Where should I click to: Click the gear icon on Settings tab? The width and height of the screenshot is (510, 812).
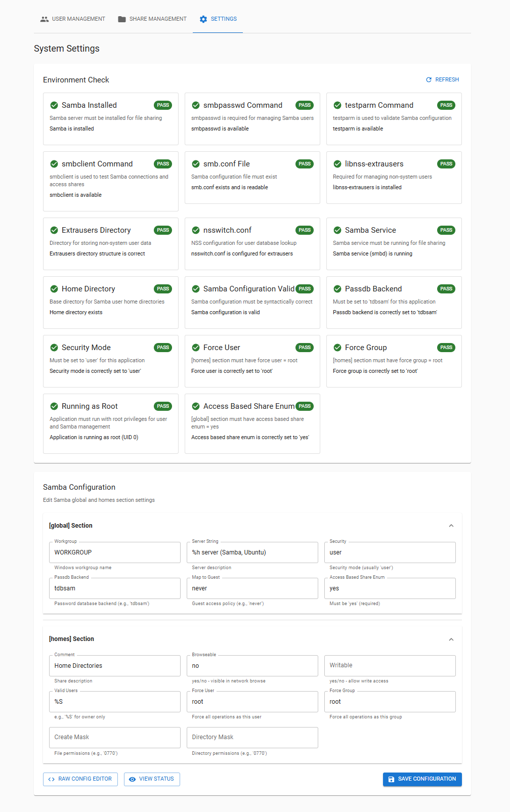click(203, 19)
